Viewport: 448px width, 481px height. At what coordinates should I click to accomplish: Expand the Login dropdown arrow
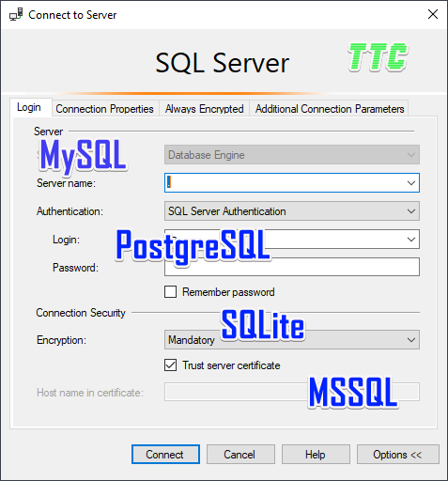411,240
